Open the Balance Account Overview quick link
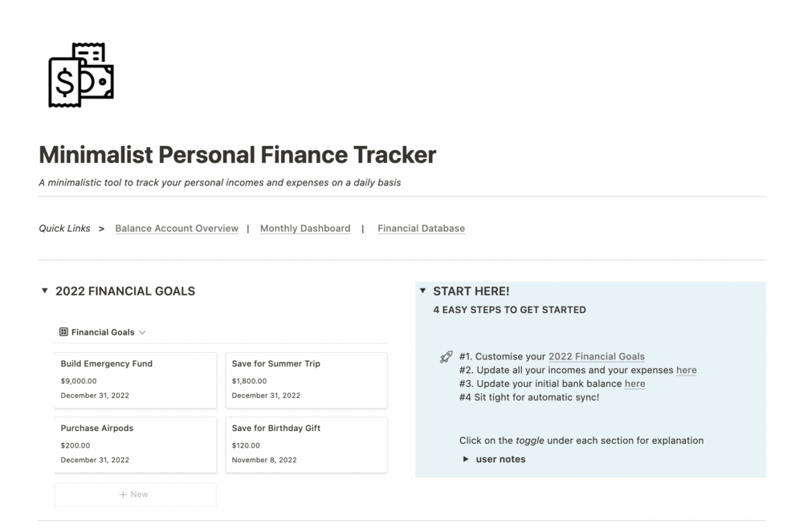Viewport: 807px width, 532px height. point(177,229)
